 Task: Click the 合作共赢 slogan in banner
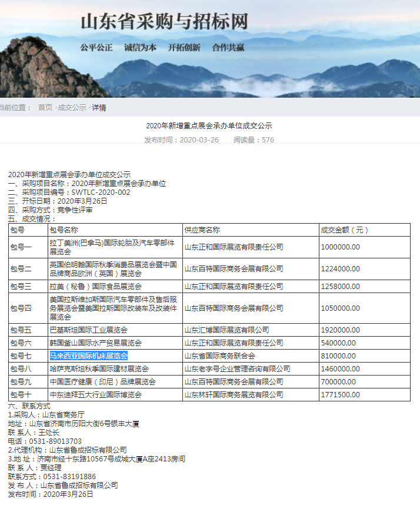point(228,48)
